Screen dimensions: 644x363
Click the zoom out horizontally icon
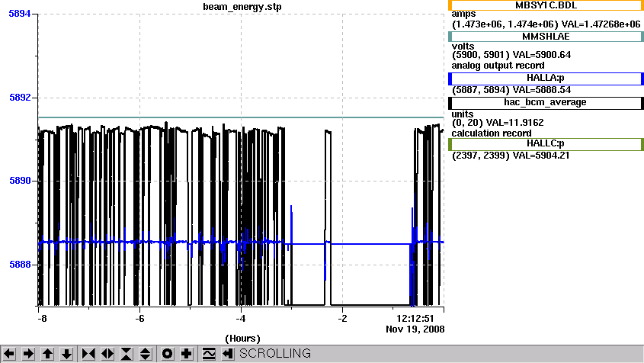(107, 354)
